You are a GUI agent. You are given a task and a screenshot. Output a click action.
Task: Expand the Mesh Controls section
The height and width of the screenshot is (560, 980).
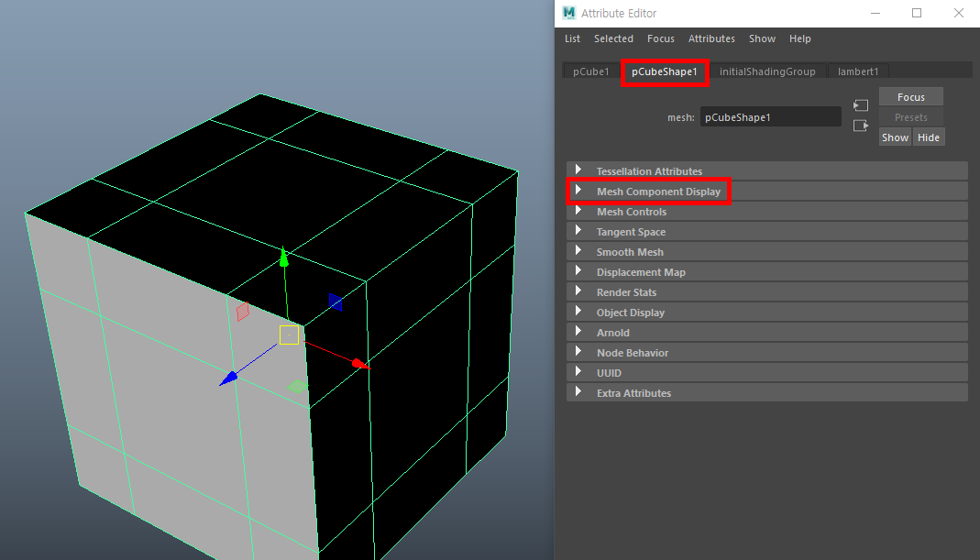(x=767, y=211)
